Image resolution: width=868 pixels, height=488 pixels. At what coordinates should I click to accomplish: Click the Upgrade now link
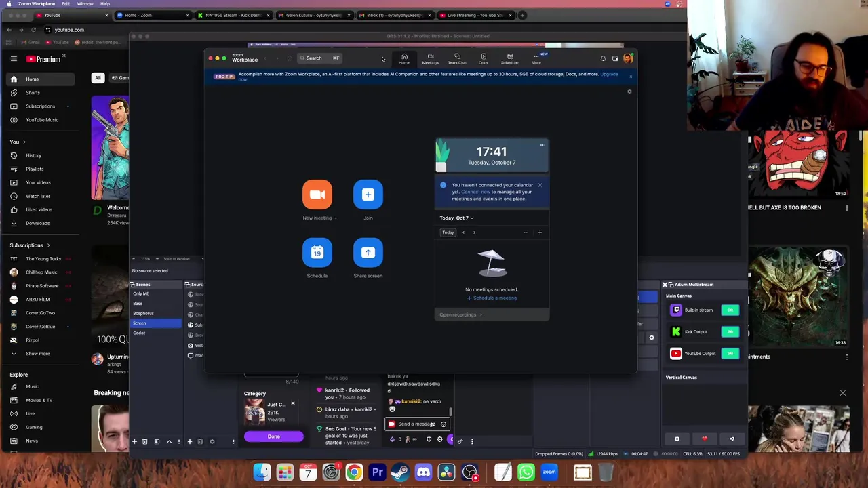608,74
